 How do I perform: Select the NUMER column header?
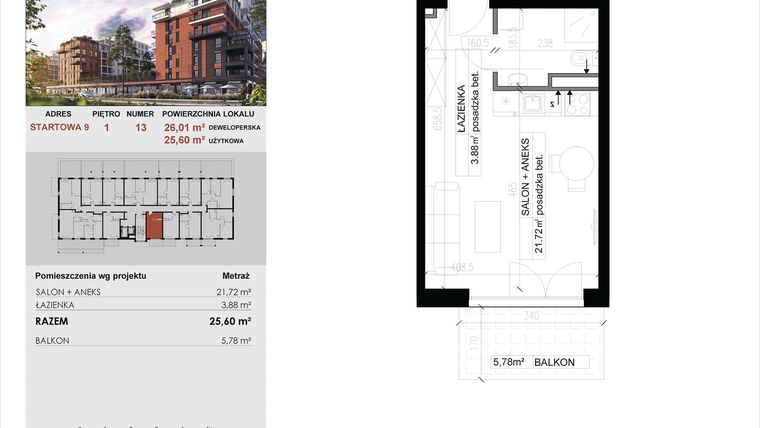point(140,114)
